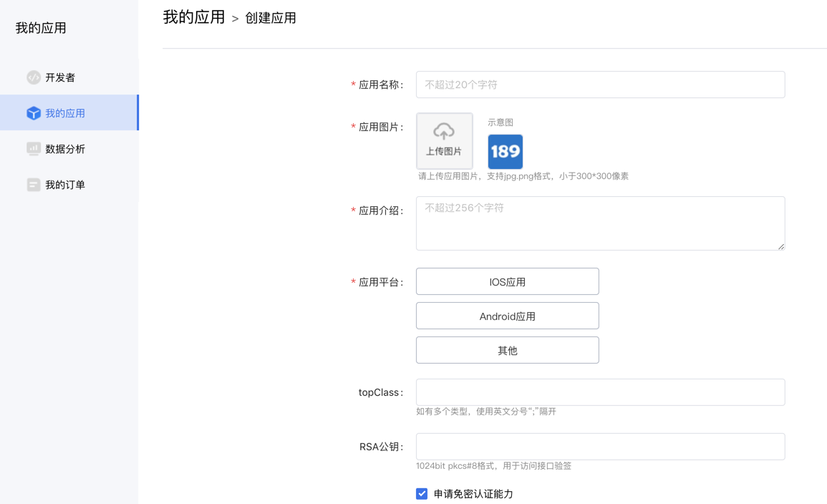Image resolution: width=827 pixels, height=504 pixels.
Task: Open the 开发者 menu item
Action: 60,77
